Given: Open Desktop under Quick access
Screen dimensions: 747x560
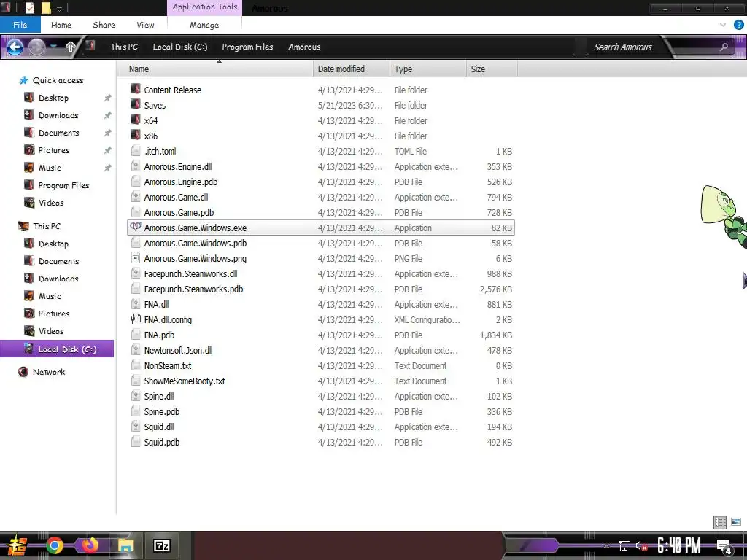Looking at the screenshot, I should point(53,98).
